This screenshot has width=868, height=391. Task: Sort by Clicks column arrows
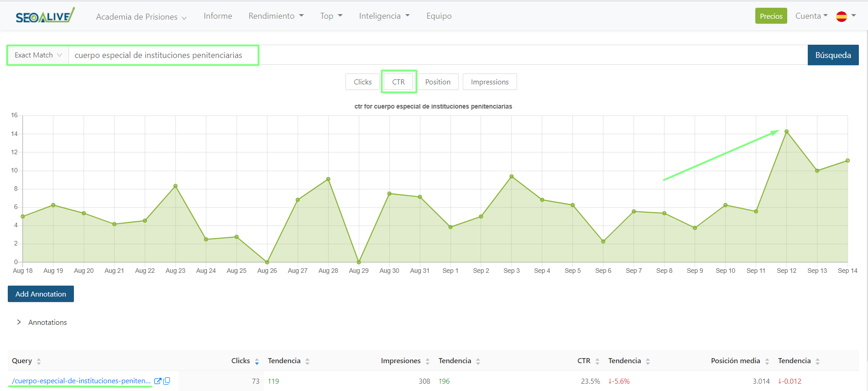pyautogui.click(x=257, y=361)
